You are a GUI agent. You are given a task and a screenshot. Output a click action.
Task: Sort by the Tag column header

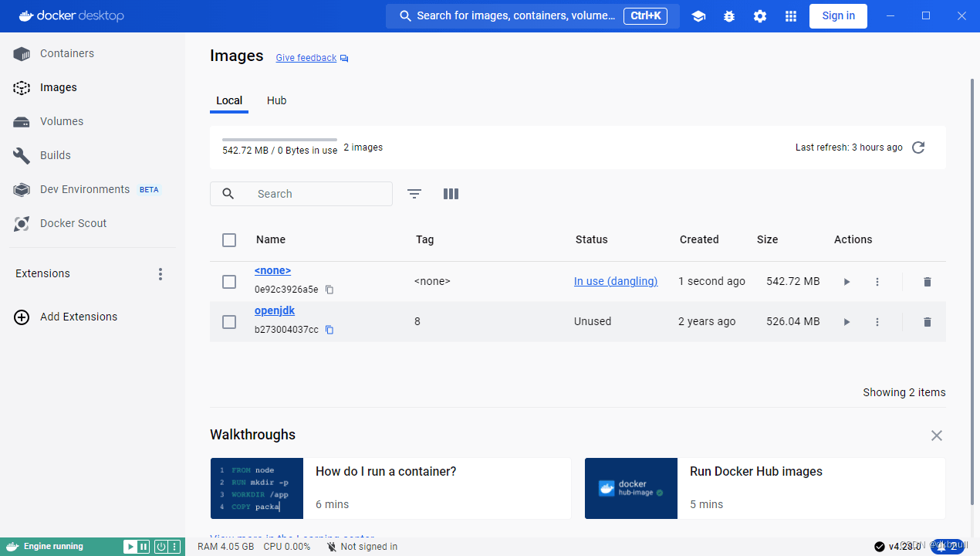[424, 240]
